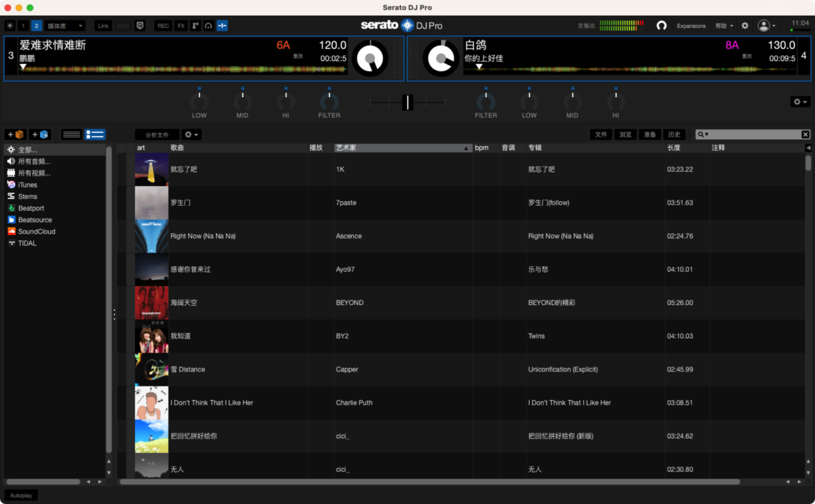
Task: Switch library to album art list view
Action: pyautogui.click(x=95, y=134)
